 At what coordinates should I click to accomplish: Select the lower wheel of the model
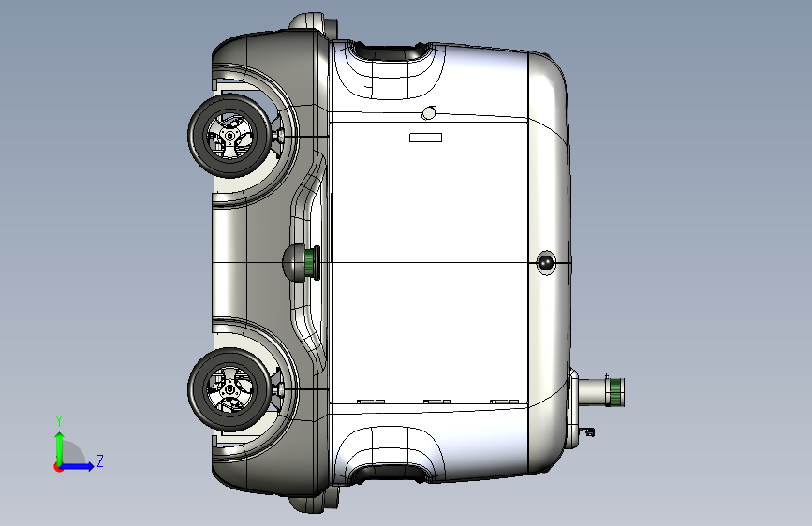229,389
